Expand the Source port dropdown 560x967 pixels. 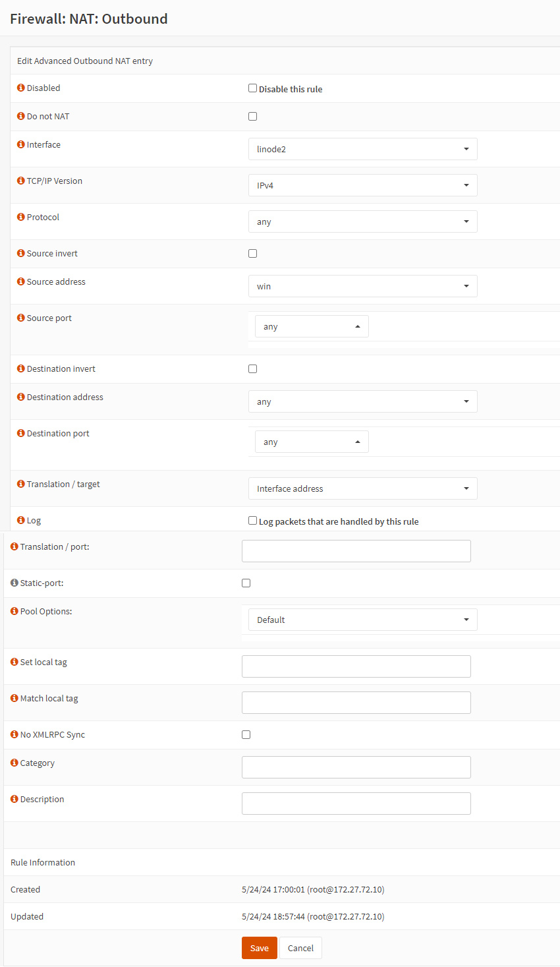point(312,326)
